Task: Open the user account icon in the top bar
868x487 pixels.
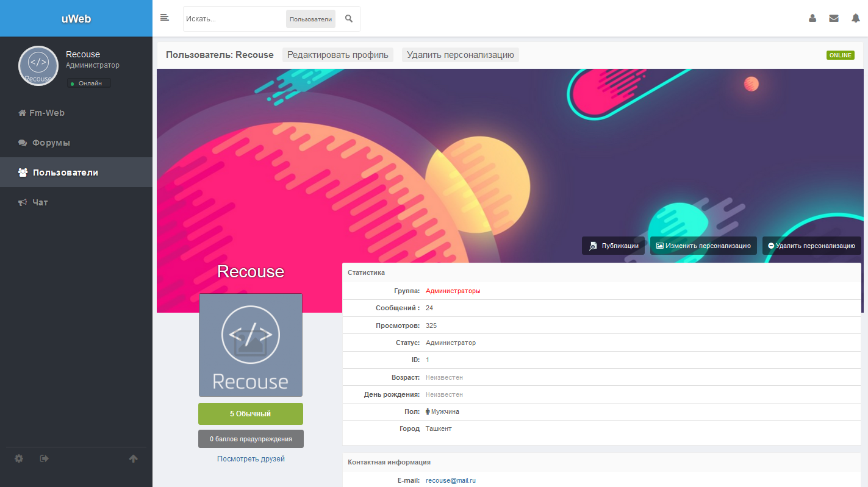Action: [812, 18]
